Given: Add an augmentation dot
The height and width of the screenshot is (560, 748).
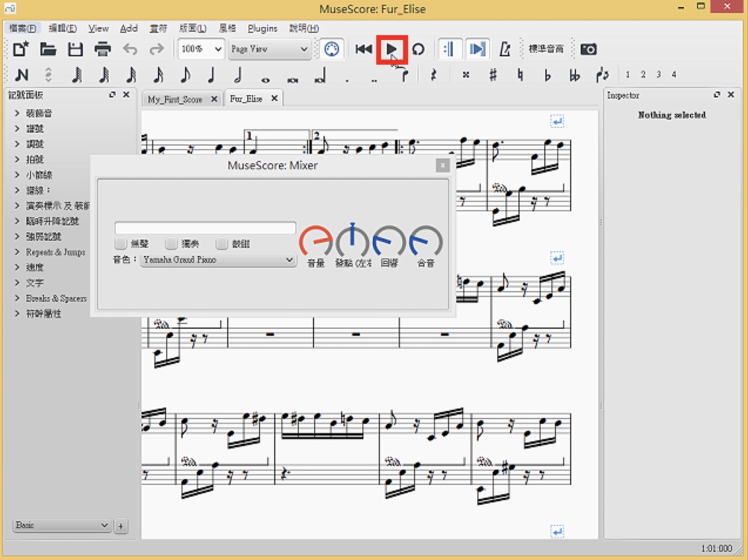Looking at the screenshot, I should (x=347, y=79).
